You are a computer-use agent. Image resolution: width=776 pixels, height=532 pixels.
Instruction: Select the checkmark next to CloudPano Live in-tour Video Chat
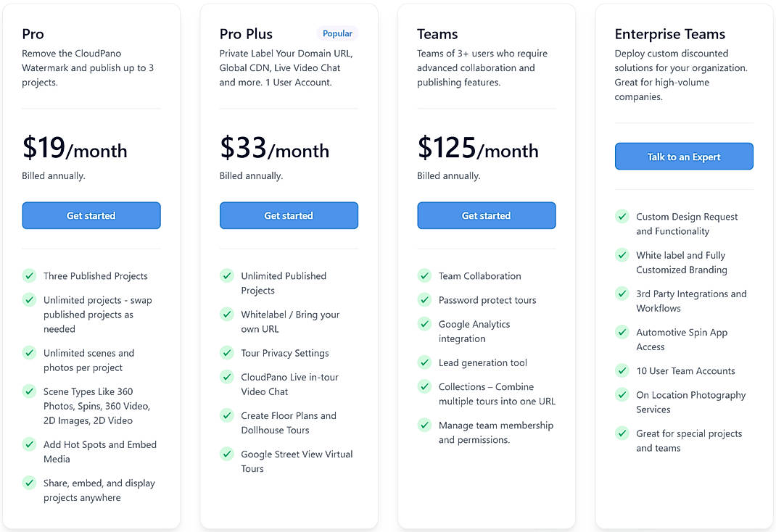click(227, 377)
